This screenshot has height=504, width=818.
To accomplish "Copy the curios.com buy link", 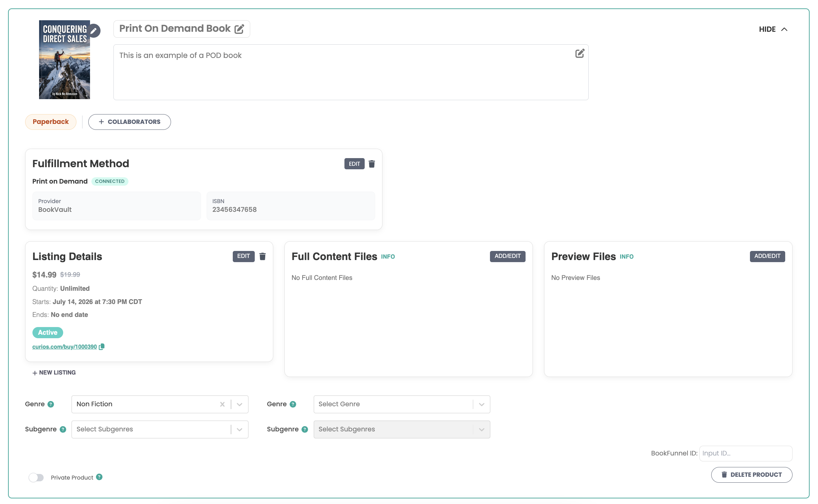I will (102, 347).
